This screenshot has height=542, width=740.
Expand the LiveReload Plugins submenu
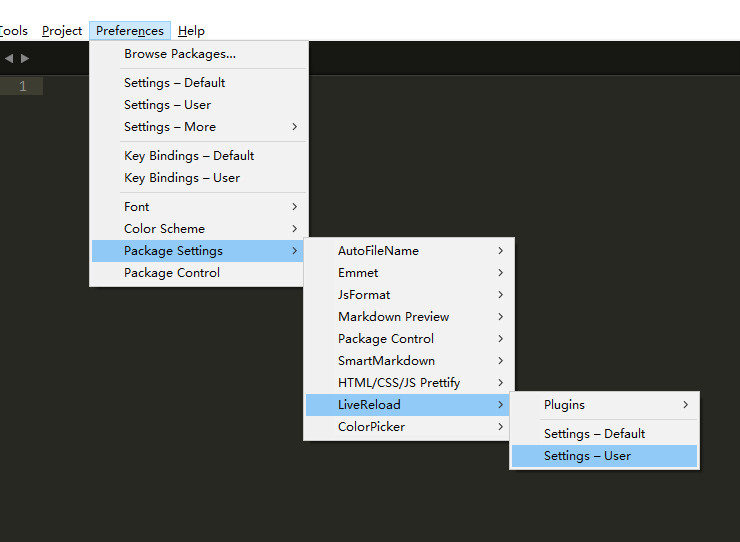click(604, 405)
